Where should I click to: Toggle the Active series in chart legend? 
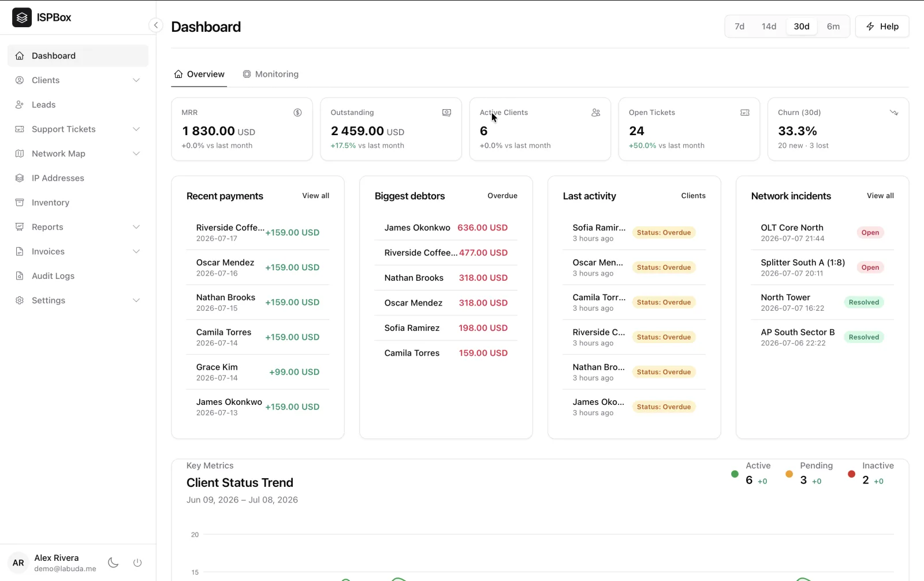751,473
